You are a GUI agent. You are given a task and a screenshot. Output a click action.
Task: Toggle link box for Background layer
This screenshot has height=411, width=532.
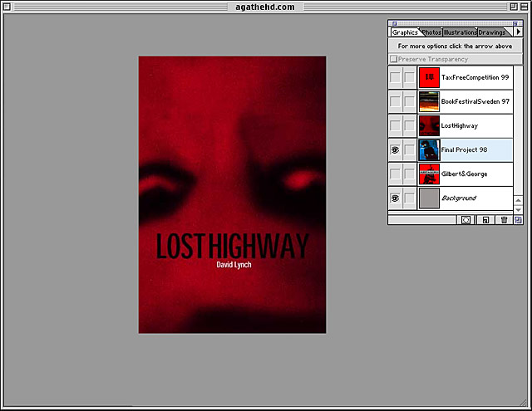click(x=410, y=198)
